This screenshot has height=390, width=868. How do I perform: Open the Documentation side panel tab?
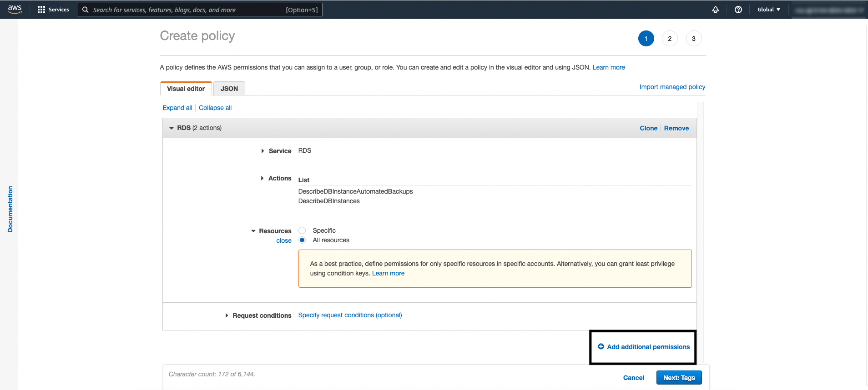tap(10, 209)
